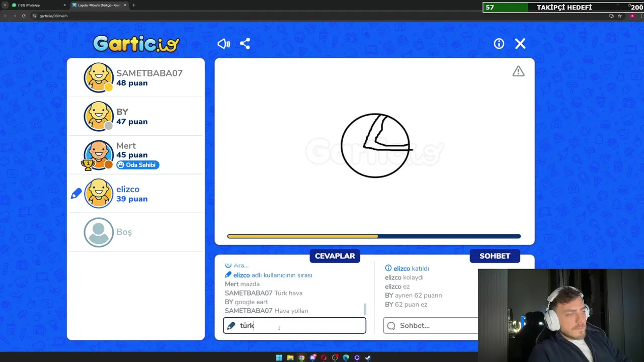
Task: Click the TAKİPÇİ HEDEFİ follower goal bar
Action: click(x=563, y=7)
